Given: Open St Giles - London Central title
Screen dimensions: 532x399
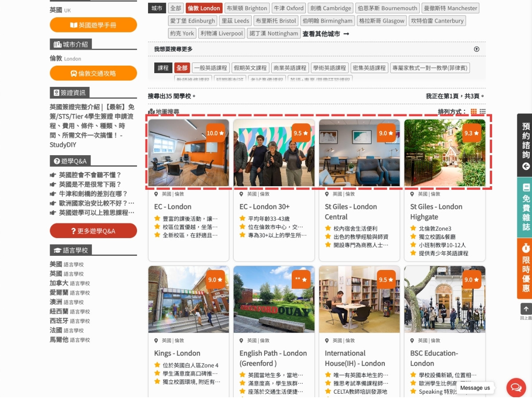Looking at the screenshot, I should pos(351,212).
